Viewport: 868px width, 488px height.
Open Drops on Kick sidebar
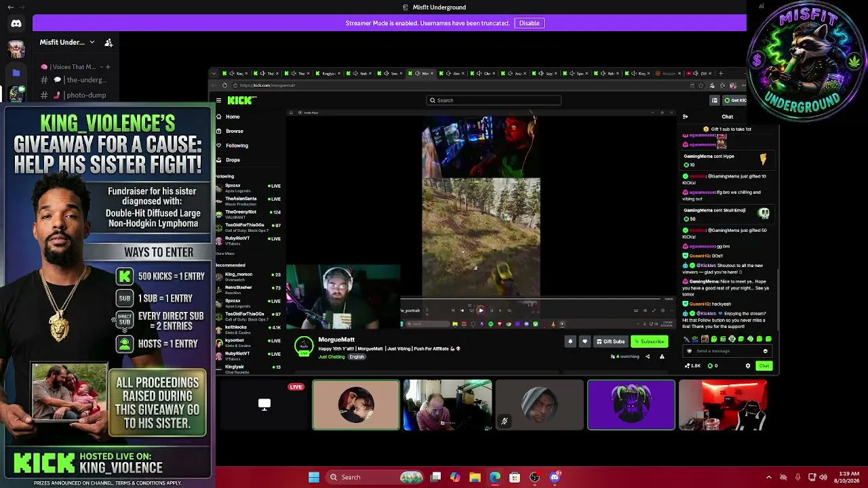(233, 160)
